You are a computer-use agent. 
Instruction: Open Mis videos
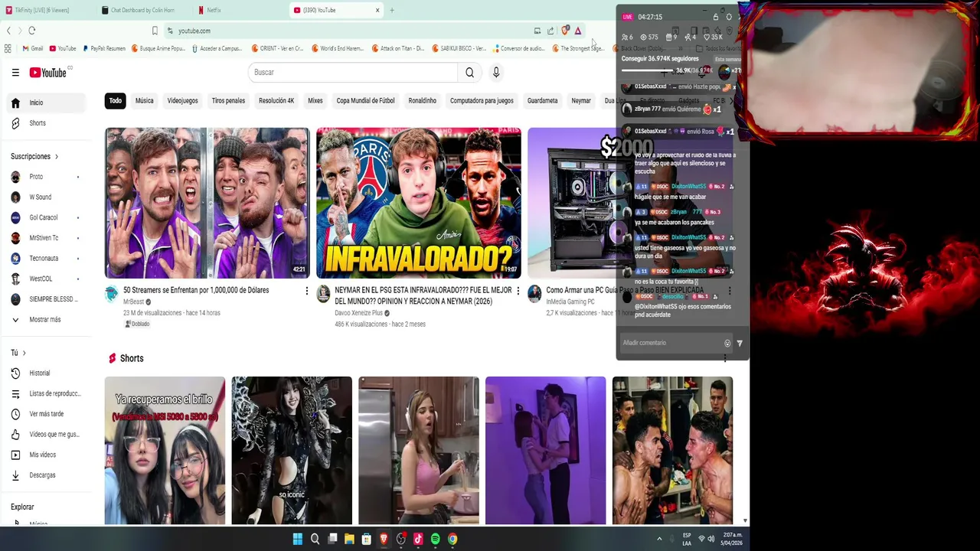[x=46, y=455]
